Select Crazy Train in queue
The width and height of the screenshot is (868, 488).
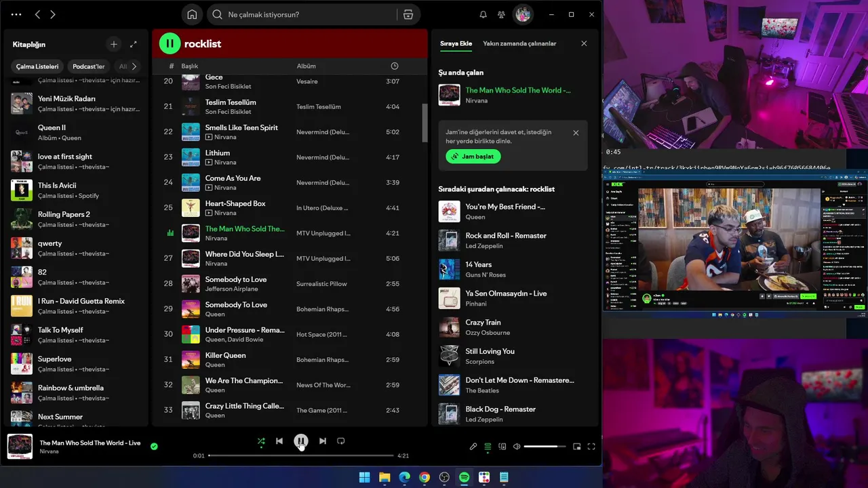point(513,327)
